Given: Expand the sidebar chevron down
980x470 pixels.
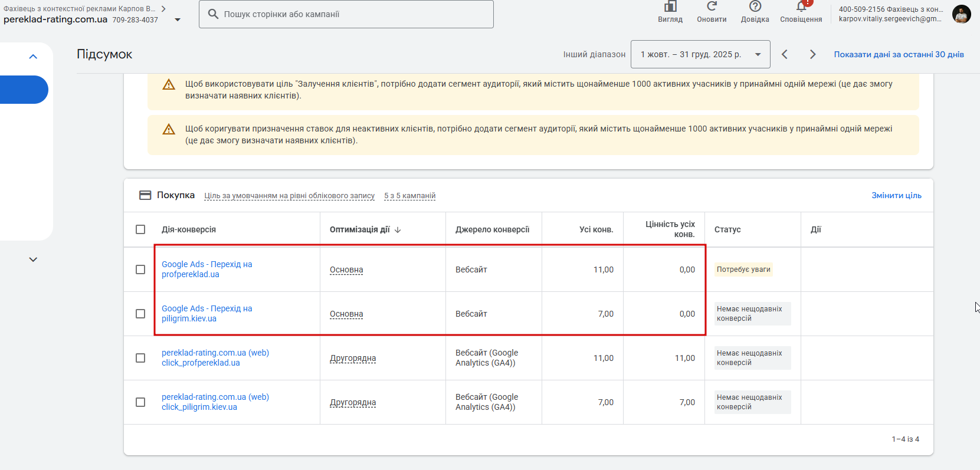Looking at the screenshot, I should pyautogui.click(x=33, y=259).
